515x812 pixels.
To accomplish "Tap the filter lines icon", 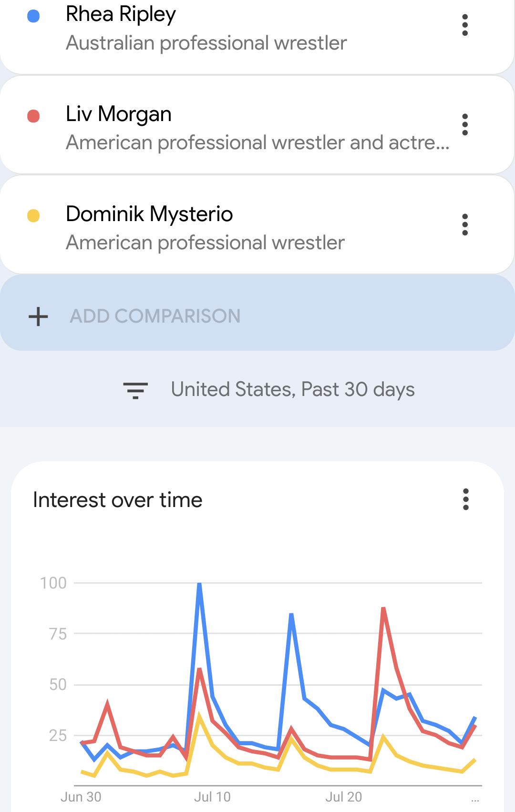I will (135, 390).
